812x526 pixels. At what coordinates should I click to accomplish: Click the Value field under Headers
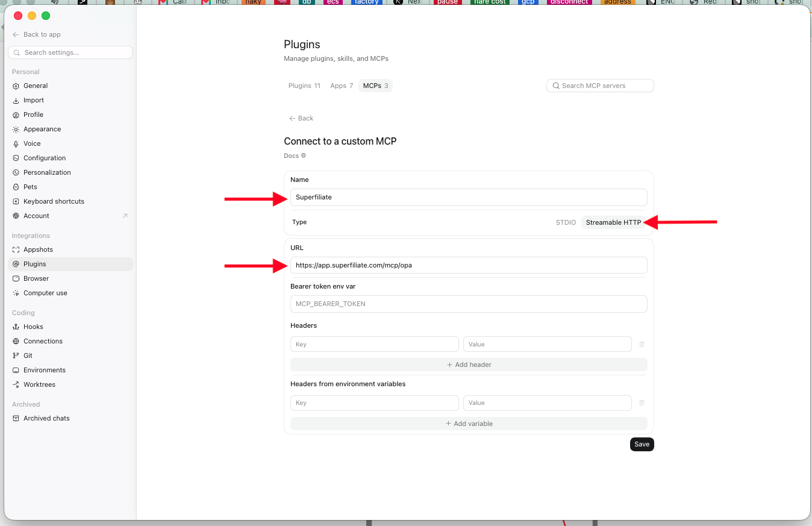pyautogui.click(x=547, y=344)
